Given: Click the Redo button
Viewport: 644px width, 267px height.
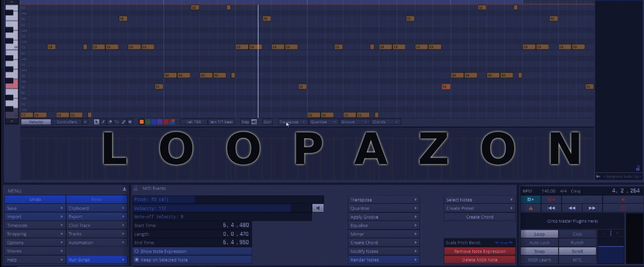Looking at the screenshot, I should tap(96, 199).
